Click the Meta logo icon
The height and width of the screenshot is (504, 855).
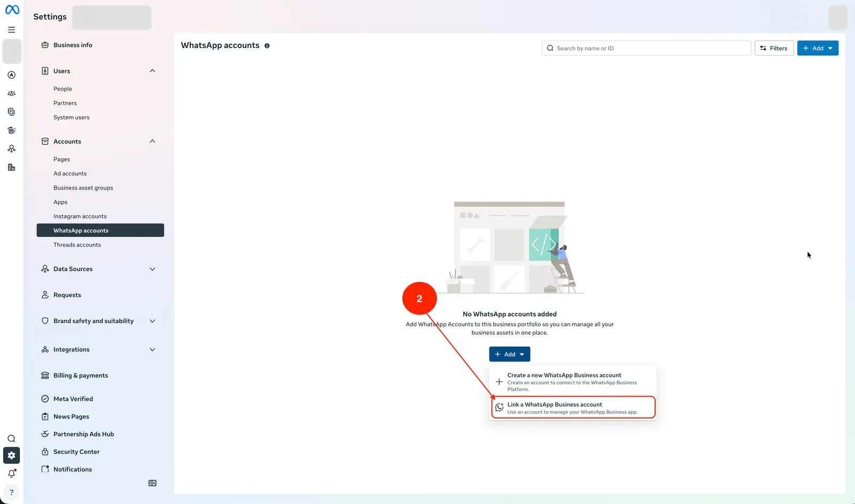(12, 10)
